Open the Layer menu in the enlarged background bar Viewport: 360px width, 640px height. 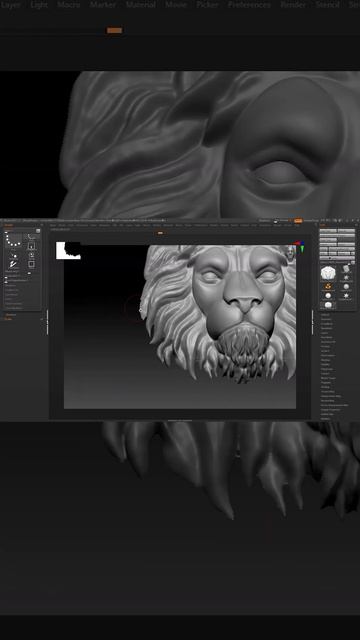(x=11, y=4)
